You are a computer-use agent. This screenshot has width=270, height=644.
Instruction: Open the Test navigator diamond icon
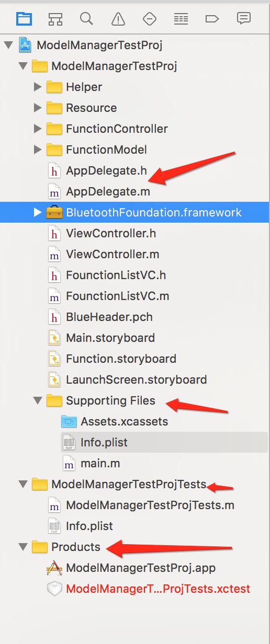tap(150, 19)
